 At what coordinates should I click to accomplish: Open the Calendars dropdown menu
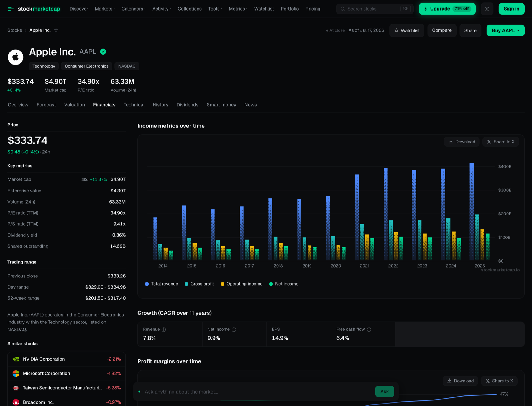tap(134, 9)
